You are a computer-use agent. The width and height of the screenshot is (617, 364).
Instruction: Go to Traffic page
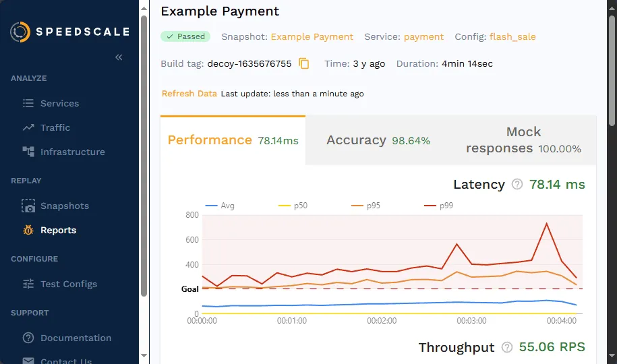coord(55,127)
